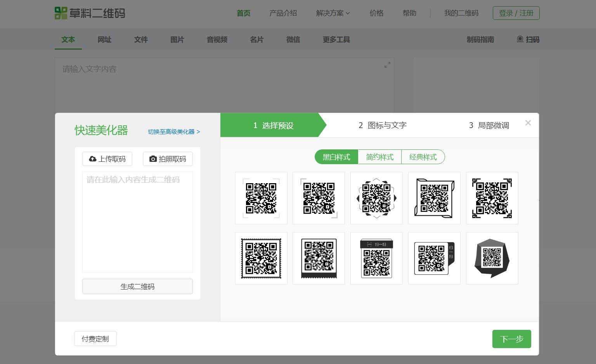Click the 下一步 button
Image resolution: width=596 pixels, height=364 pixels.
pyautogui.click(x=511, y=338)
